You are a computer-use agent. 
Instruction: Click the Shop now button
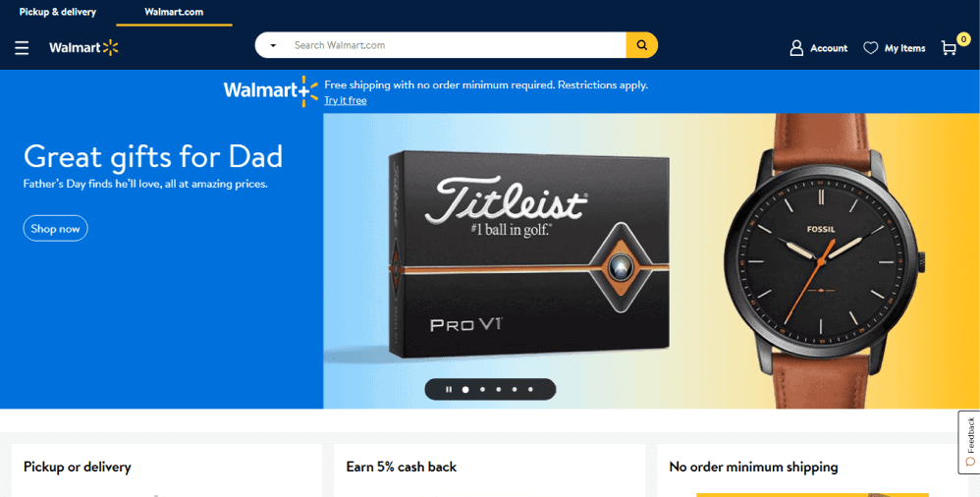tap(56, 228)
